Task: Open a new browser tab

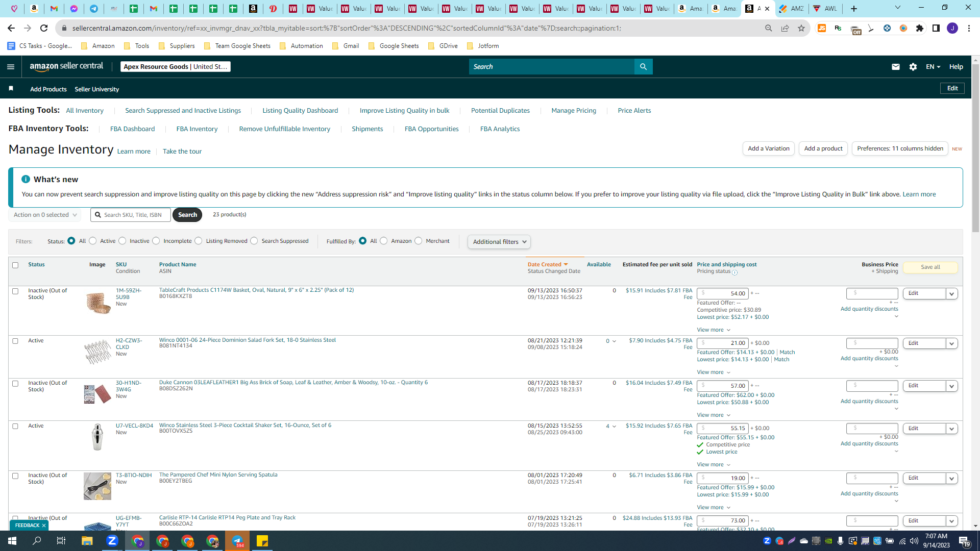Action: point(854,8)
